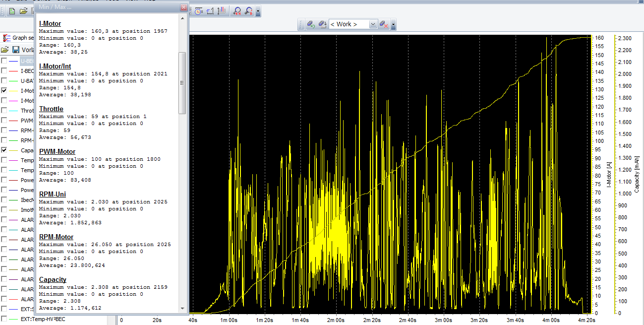Uncheck the checked I-Mot graph checkbox

pyautogui.click(x=4, y=91)
